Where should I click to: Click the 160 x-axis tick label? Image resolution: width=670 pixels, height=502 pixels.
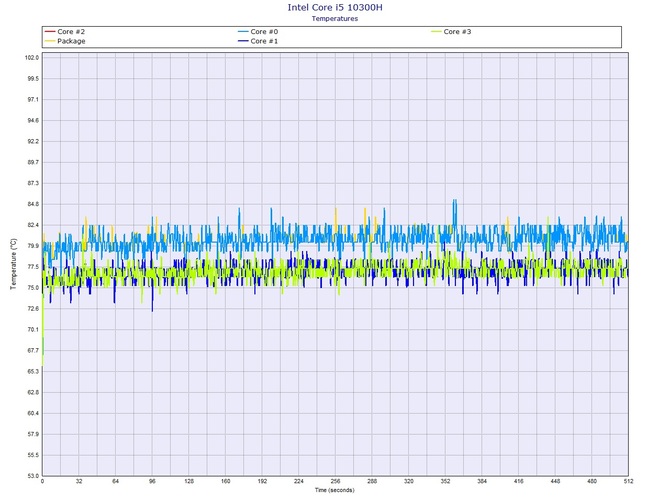pyautogui.click(x=226, y=481)
